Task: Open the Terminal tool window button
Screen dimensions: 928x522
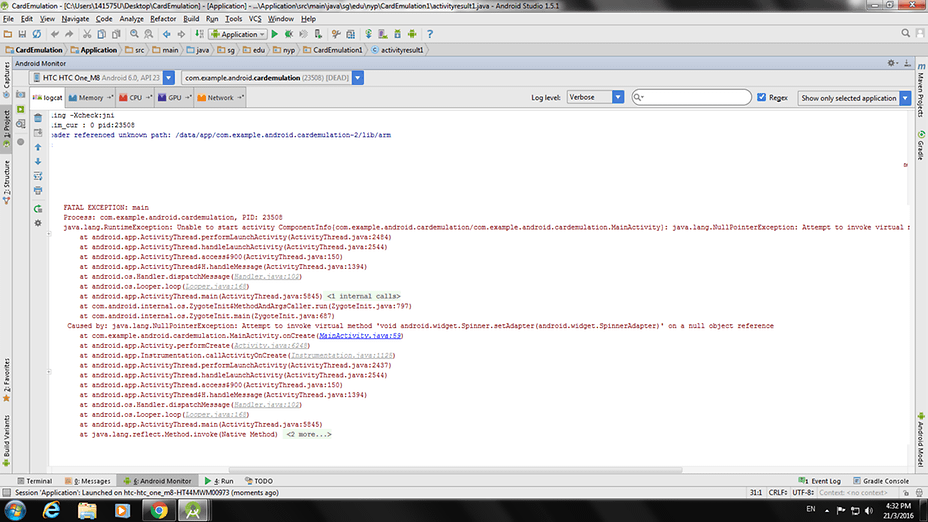Action: tap(35, 481)
